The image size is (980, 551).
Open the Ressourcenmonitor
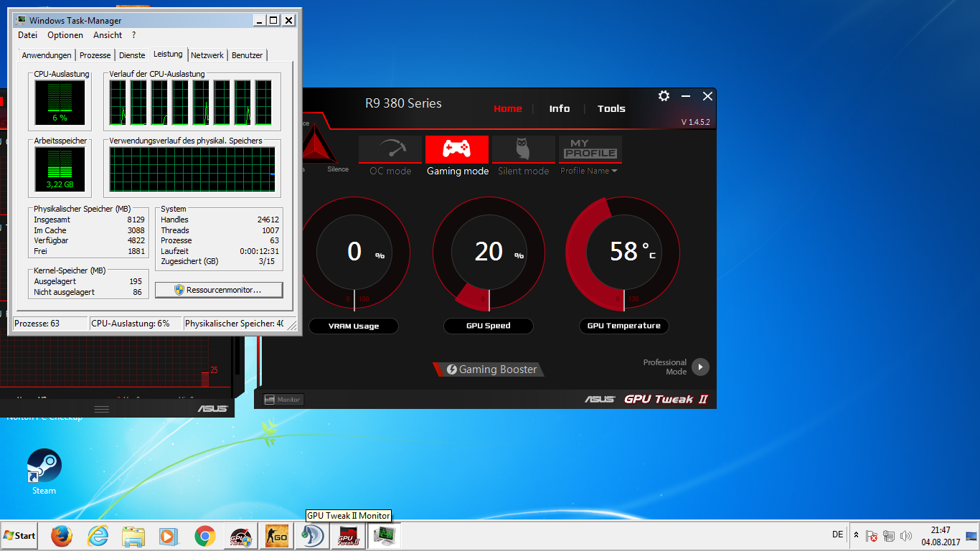tap(219, 290)
